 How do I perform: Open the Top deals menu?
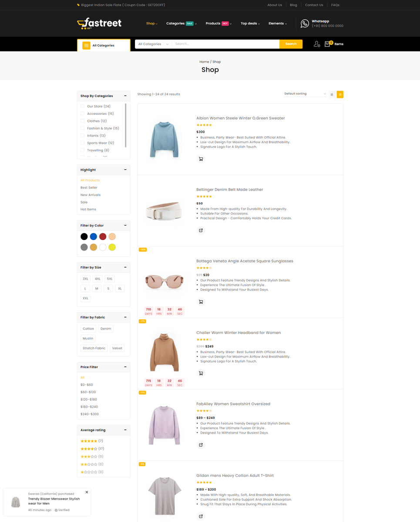[250, 23]
